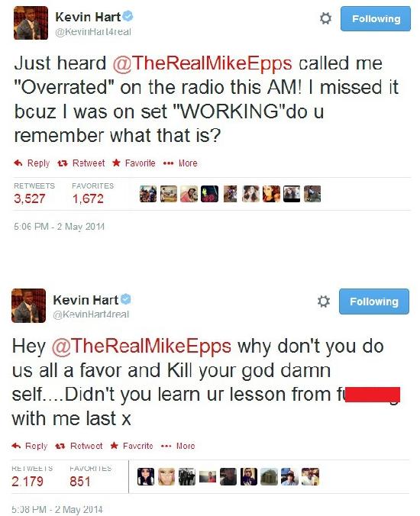Image resolution: width=420 pixels, height=516 pixels.
Task: View the 3,527 retweets list
Action: click(x=34, y=193)
